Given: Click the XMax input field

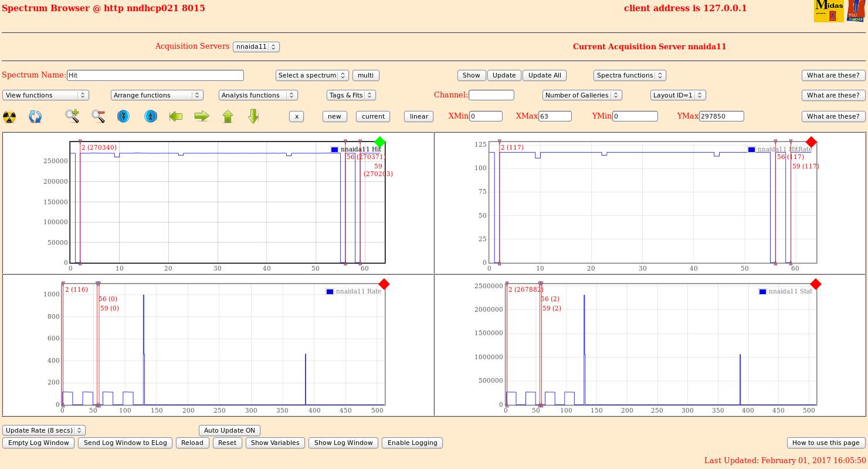Looking at the screenshot, I should point(555,116).
